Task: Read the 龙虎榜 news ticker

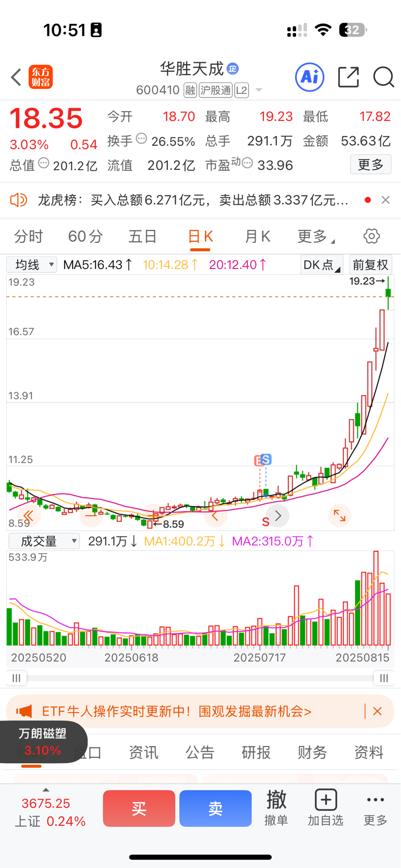Action: (193, 200)
